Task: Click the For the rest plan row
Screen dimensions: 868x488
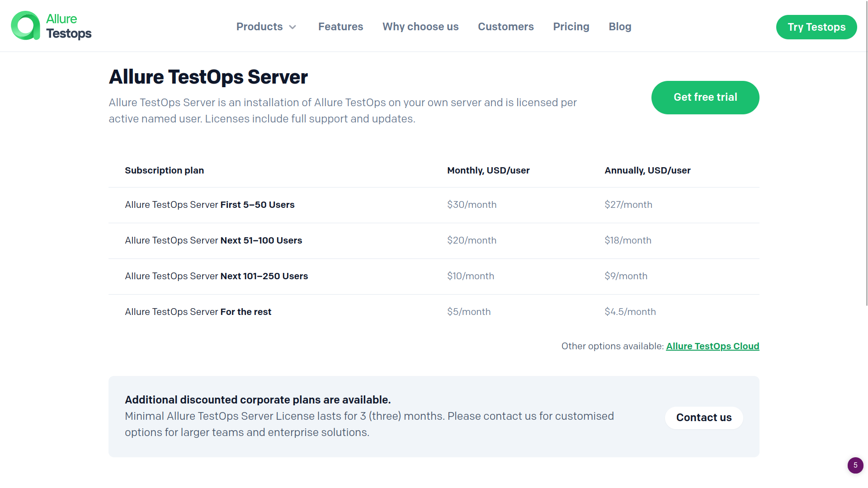Action: coord(198,312)
